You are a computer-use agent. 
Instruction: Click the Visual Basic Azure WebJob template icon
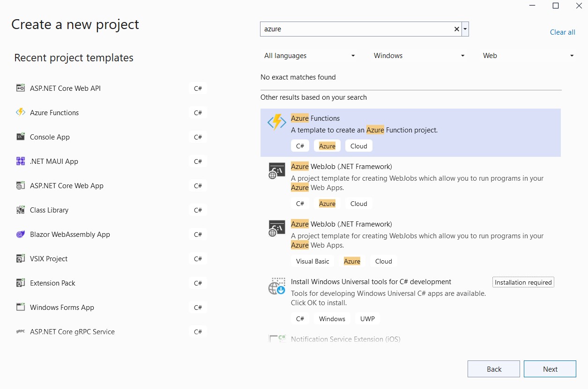click(x=277, y=228)
